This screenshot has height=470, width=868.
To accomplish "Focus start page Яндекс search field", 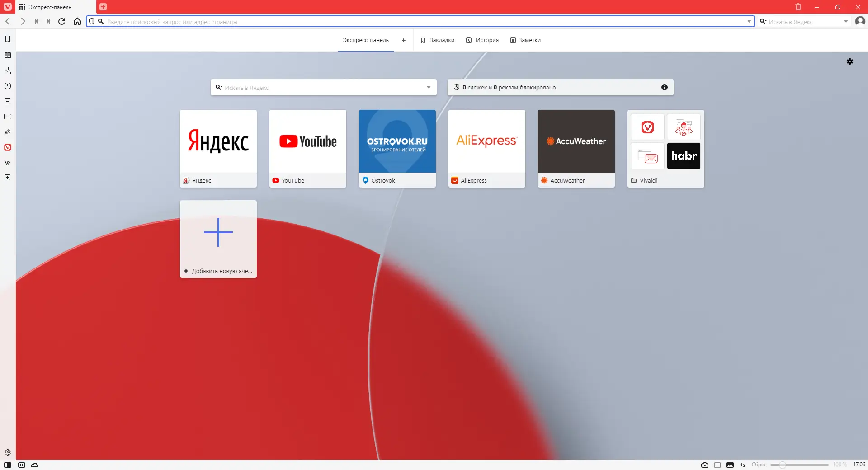I will click(x=324, y=87).
